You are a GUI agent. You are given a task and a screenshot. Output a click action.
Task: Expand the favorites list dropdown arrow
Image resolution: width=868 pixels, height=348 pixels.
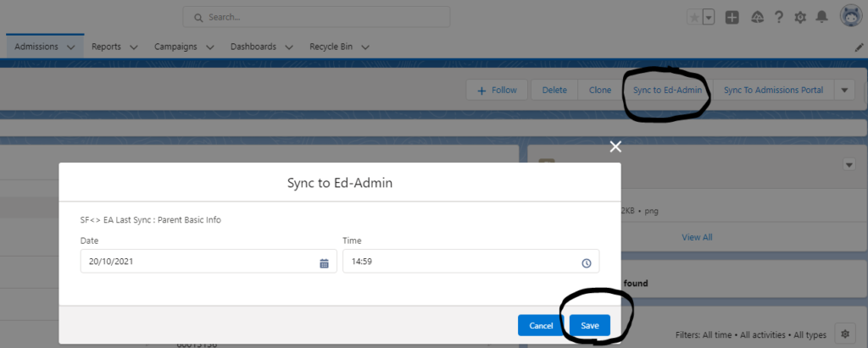[x=709, y=18]
